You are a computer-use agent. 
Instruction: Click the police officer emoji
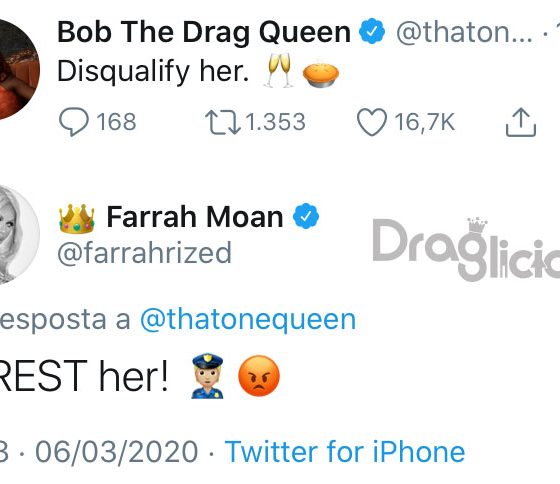tap(207, 376)
